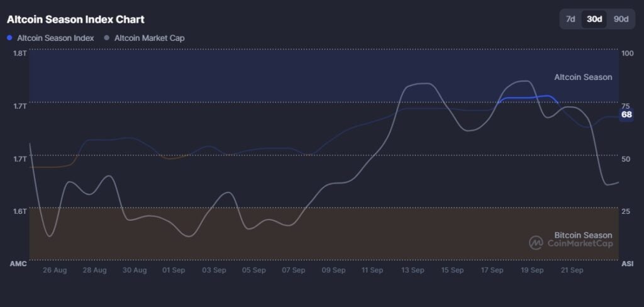Click the gray Altcoin Market Cap dot
The height and width of the screenshot is (307, 644).
[107, 38]
